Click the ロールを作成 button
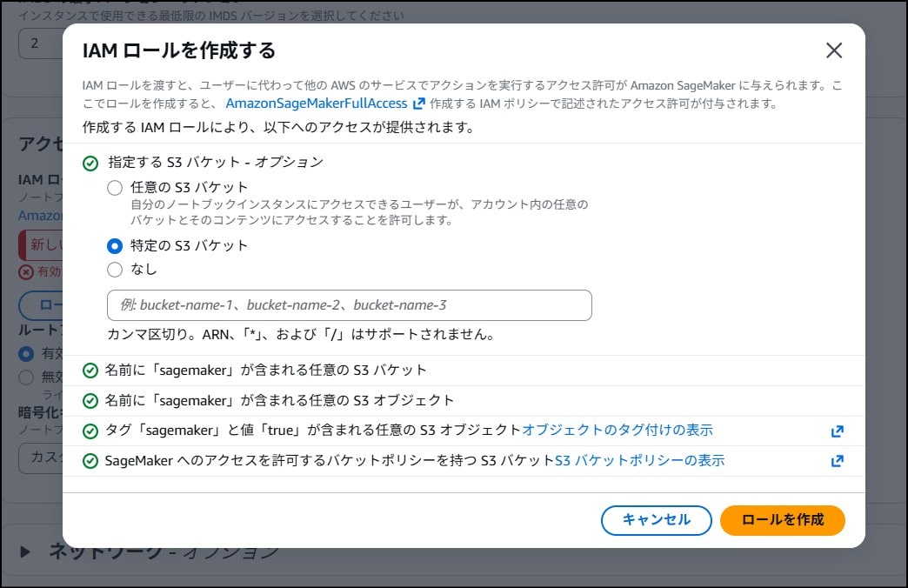908x588 pixels. (783, 520)
